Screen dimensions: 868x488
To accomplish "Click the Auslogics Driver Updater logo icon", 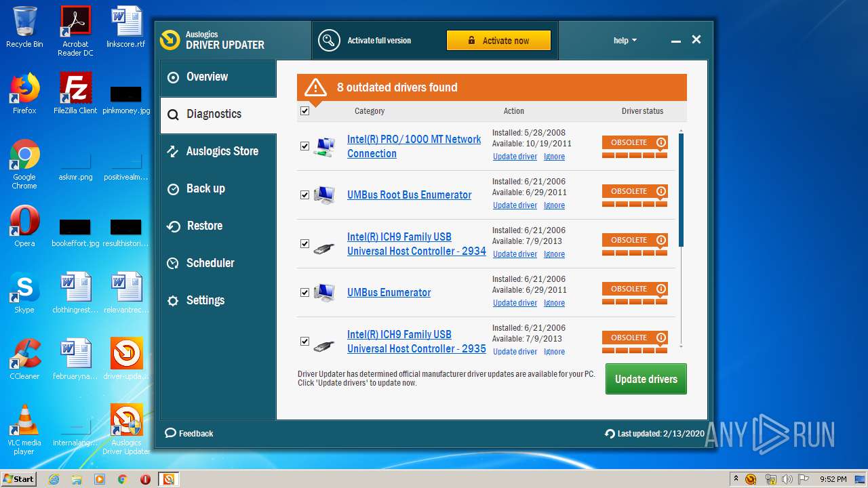I will coord(170,41).
